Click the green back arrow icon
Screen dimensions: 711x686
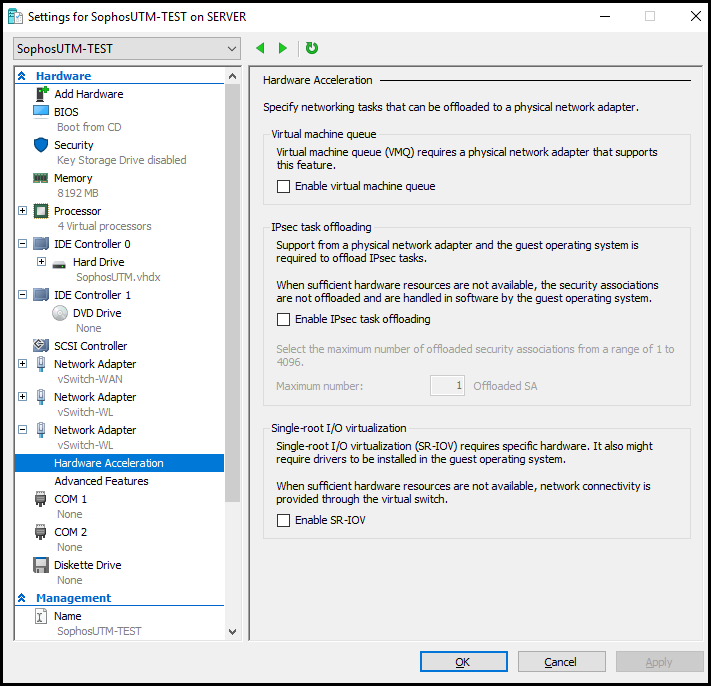260,48
